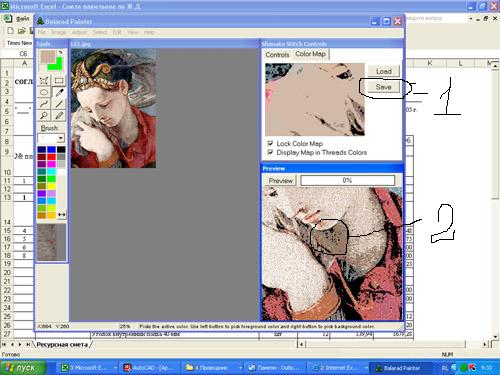Choose the straight line tool
Image resolution: width=500 pixels, height=375 pixels.
[59, 104]
